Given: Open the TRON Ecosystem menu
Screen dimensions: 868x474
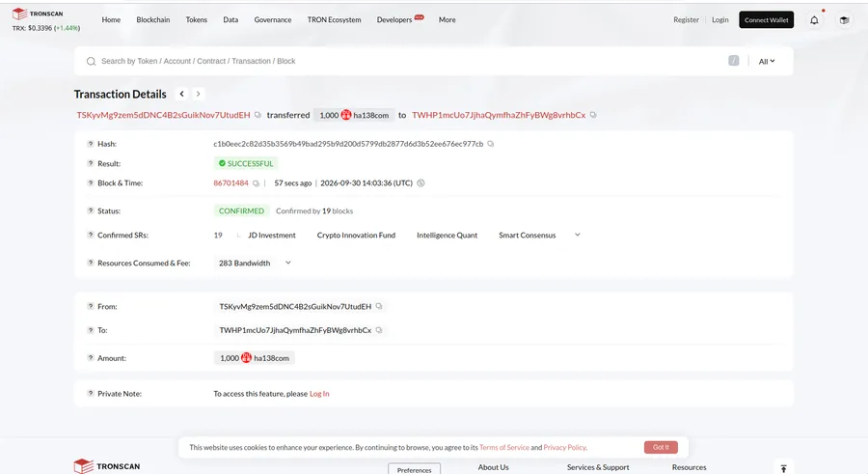Looking at the screenshot, I should point(335,19).
